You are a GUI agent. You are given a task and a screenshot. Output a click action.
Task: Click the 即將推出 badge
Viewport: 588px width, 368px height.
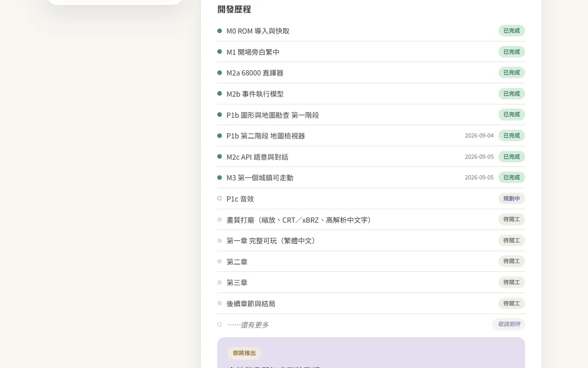click(x=244, y=353)
